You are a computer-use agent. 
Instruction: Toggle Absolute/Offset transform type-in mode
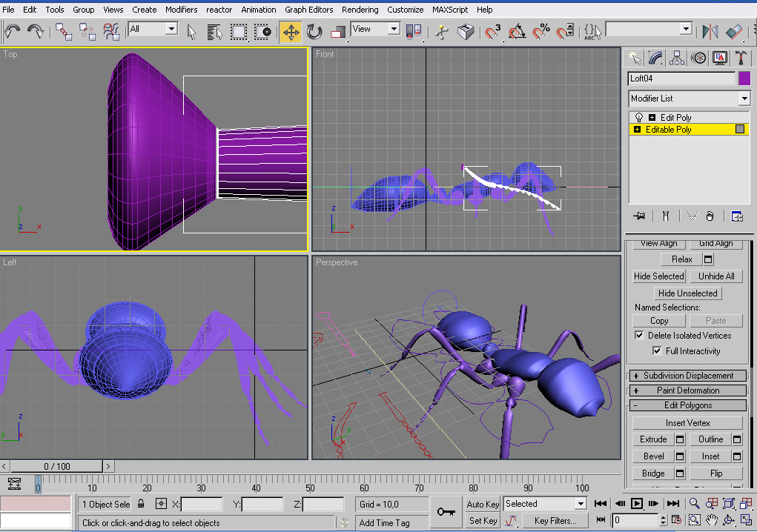tap(161, 504)
